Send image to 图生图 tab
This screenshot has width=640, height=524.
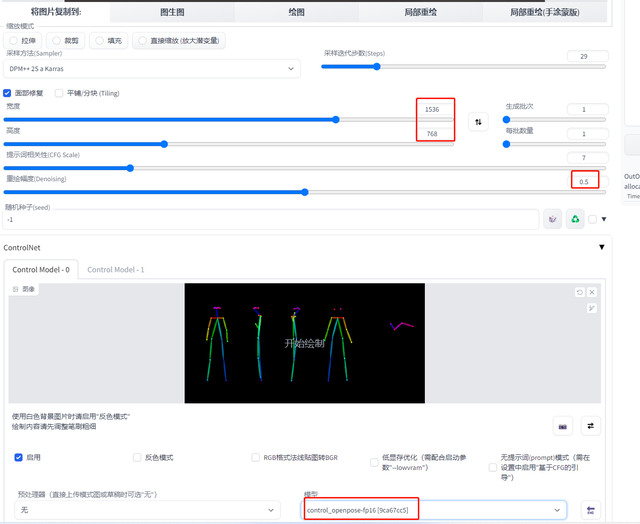pos(172,12)
